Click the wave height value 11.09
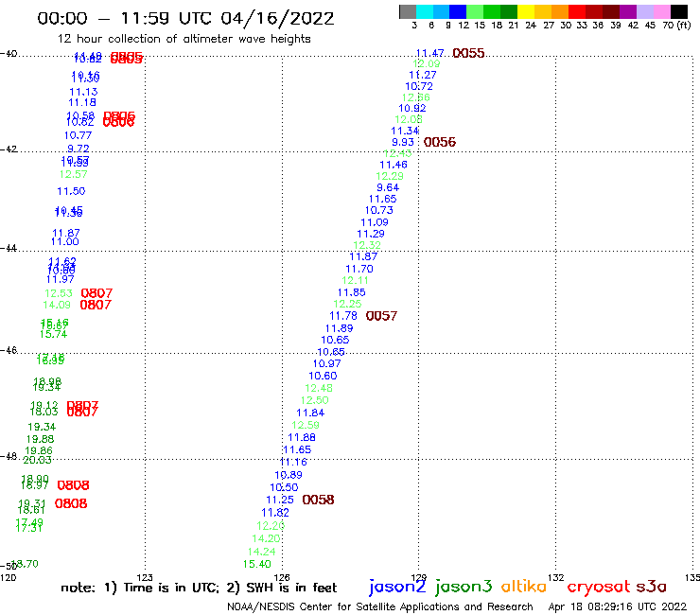Screen dimensions: 700x615 pyautogui.click(x=375, y=222)
